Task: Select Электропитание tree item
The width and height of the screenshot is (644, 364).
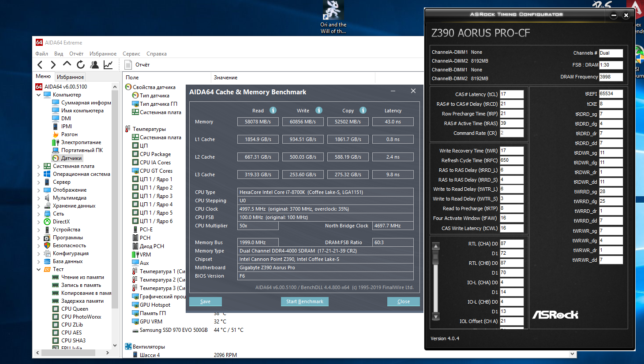Action: click(81, 142)
